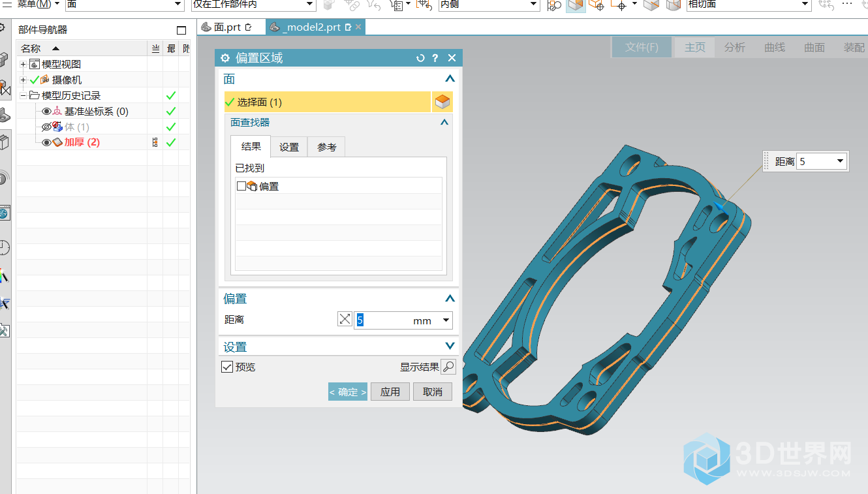The image size is (868, 494).
Task: Open the 内侧 dropdown
Action: 532,5
